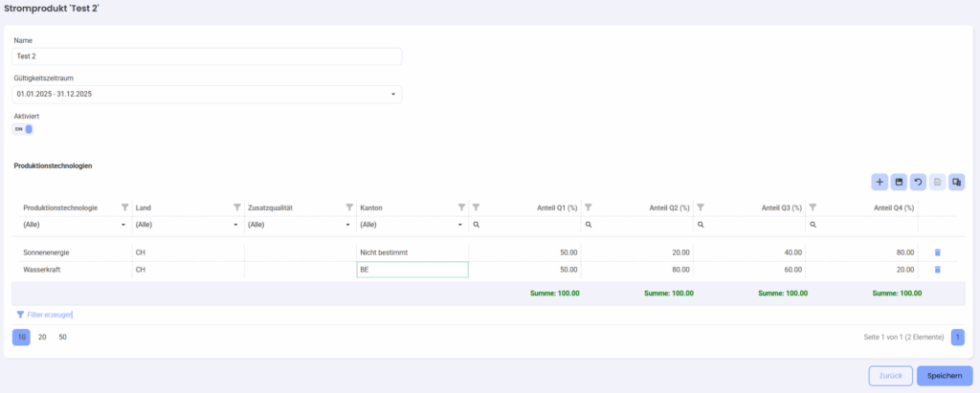
Task: Open filter icon in Anteil Q3 (%) header
Action: point(701,207)
